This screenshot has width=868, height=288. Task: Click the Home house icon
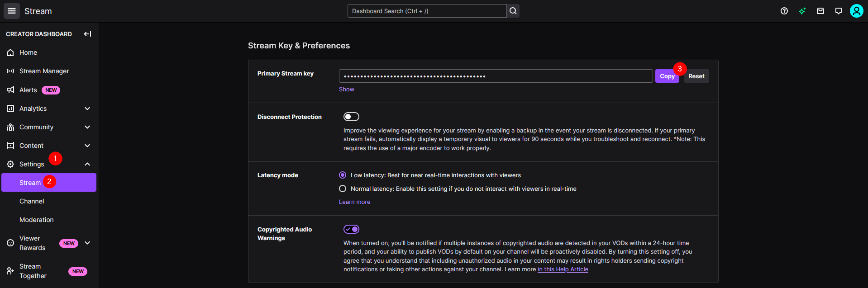click(x=10, y=52)
